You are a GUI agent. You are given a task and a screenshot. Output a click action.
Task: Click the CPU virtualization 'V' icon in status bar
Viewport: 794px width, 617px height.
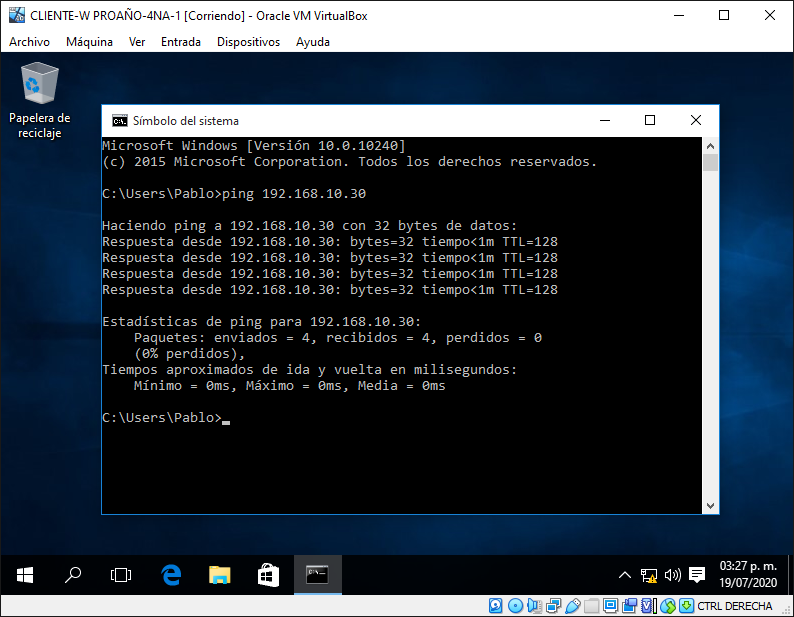(x=649, y=605)
